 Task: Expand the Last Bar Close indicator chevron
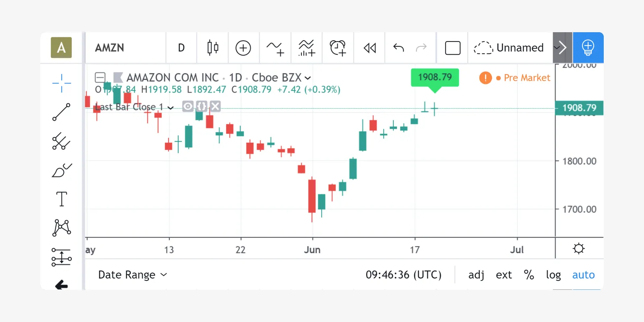tap(171, 107)
